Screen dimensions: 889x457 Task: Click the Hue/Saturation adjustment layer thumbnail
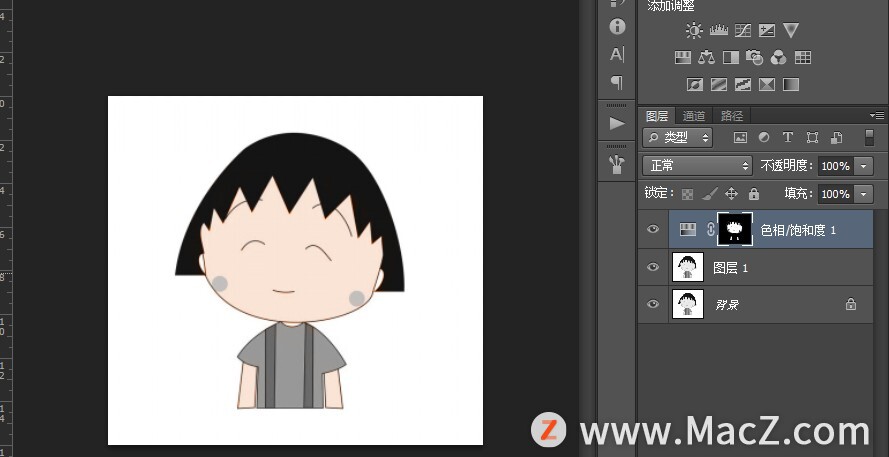pos(688,229)
